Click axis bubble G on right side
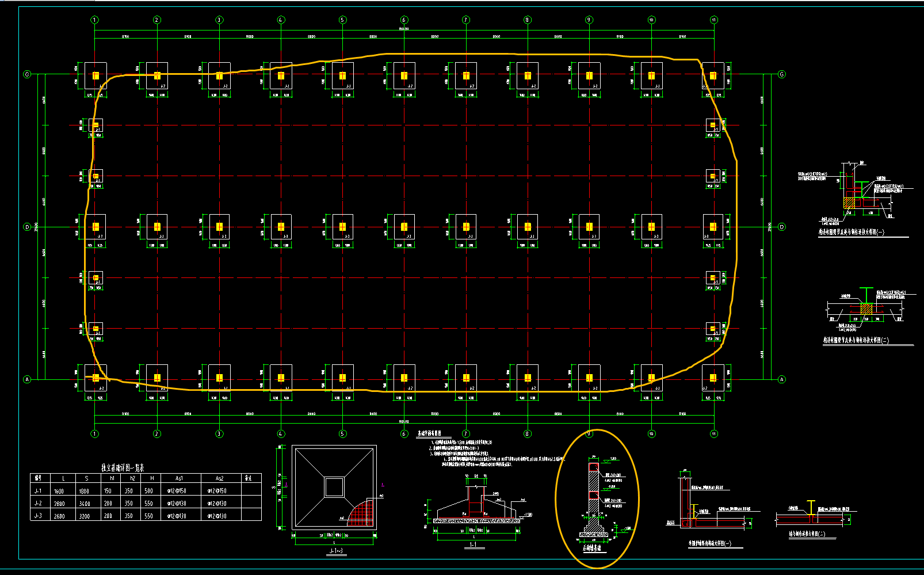Viewport: 924px width, 575px height. pyautogui.click(x=782, y=74)
